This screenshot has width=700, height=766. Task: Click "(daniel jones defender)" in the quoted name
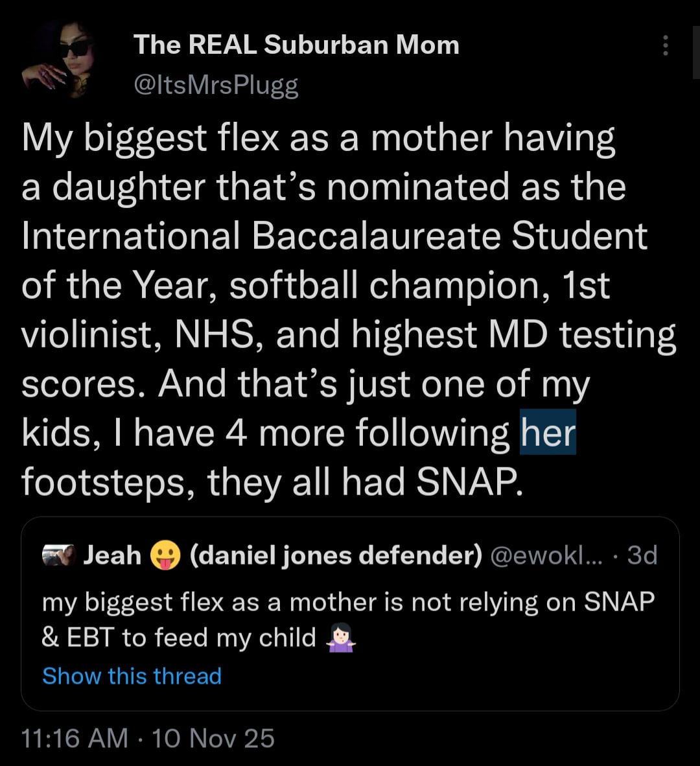(x=336, y=555)
